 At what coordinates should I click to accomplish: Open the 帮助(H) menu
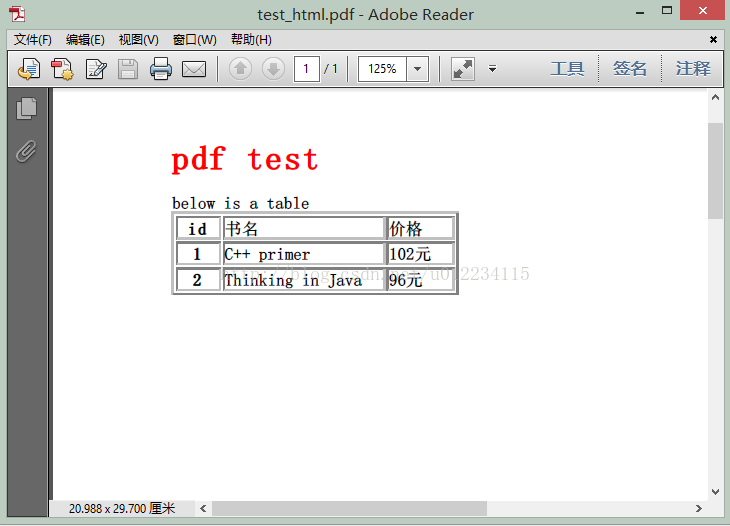click(251, 40)
